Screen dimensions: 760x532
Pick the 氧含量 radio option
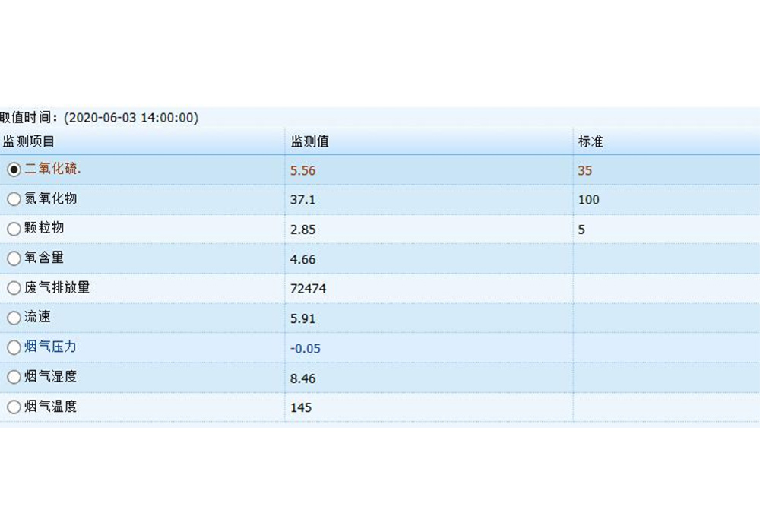[14, 259]
